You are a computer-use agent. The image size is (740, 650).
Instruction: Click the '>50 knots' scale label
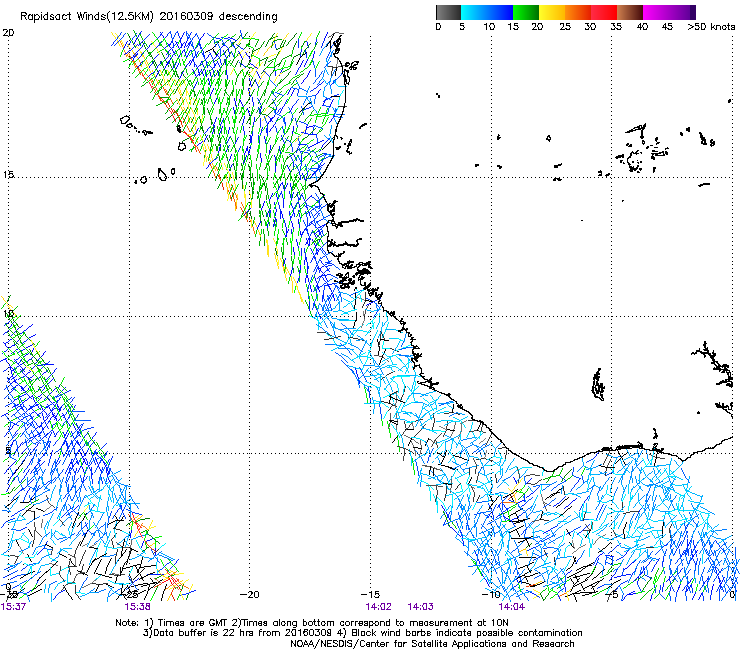pyautogui.click(x=711, y=27)
